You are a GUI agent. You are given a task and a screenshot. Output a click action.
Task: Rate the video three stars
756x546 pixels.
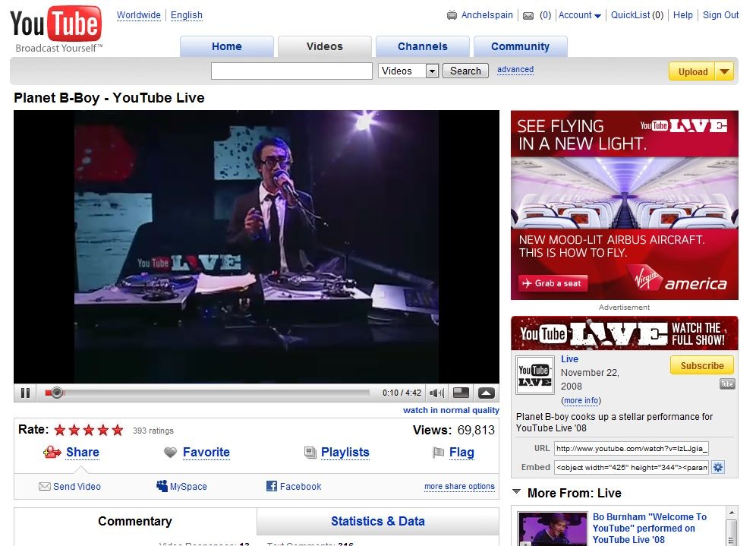pyautogui.click(x=89, y=430)
